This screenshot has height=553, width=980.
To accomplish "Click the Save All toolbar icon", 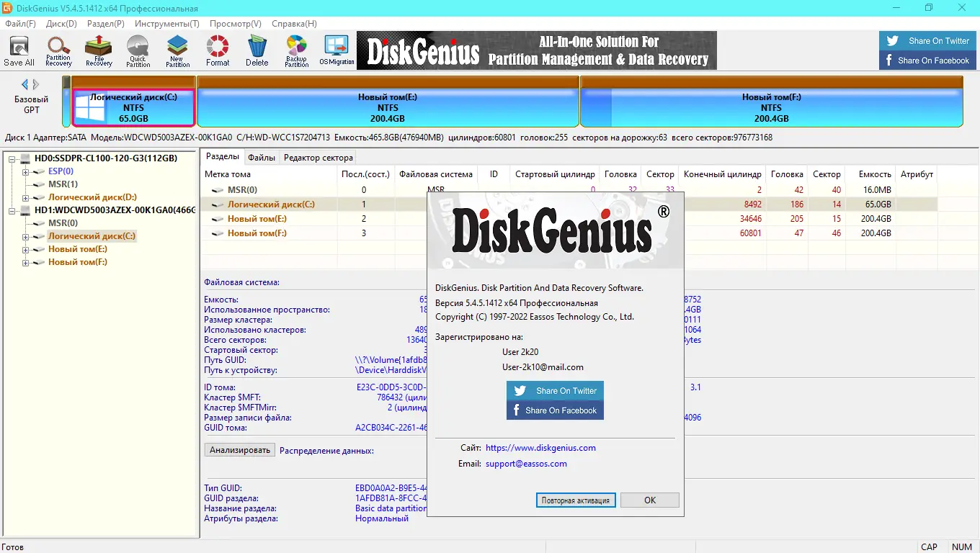I will click(x=19, y=51).
